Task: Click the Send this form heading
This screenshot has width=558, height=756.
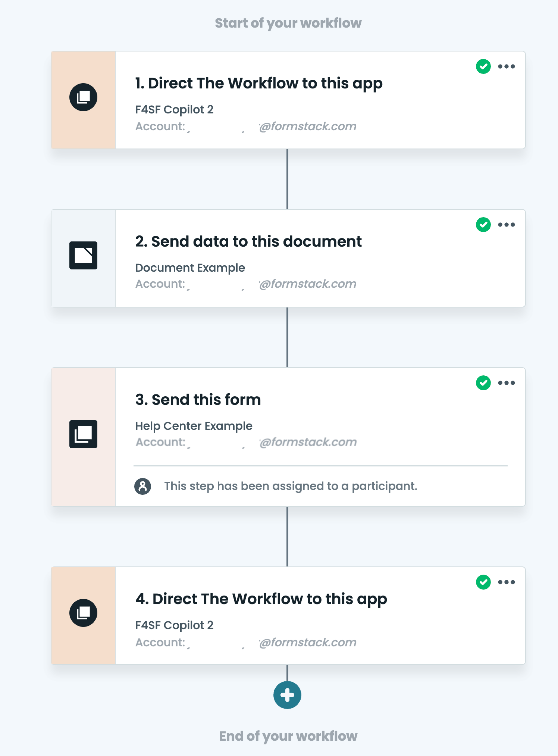Action: (198, 400)
